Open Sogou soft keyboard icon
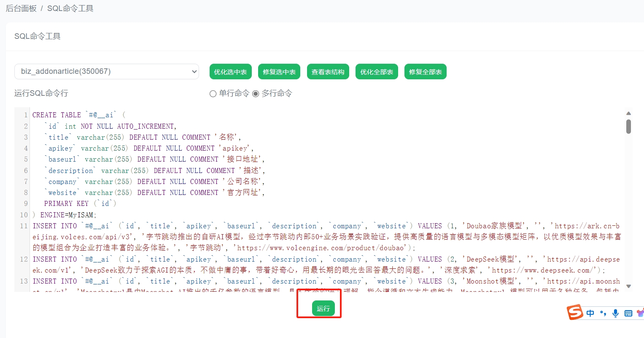This screenshot has height=338, width=644. coord(628,313)
